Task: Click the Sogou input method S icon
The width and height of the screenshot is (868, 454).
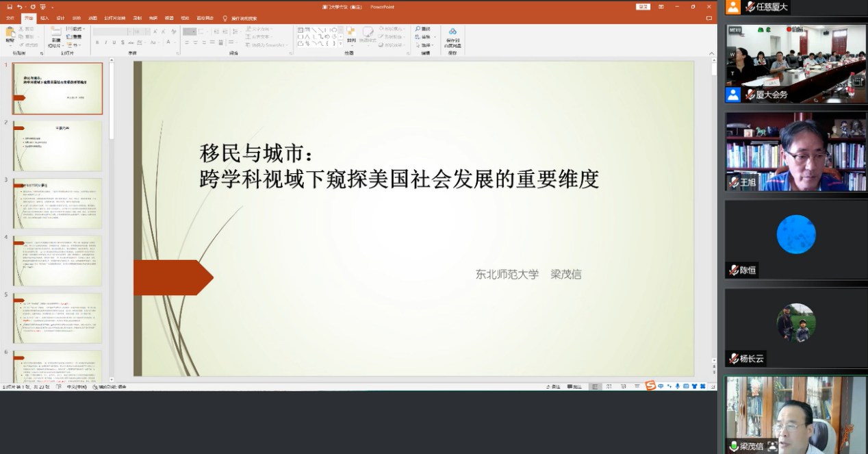Action: tap(650, 386)
